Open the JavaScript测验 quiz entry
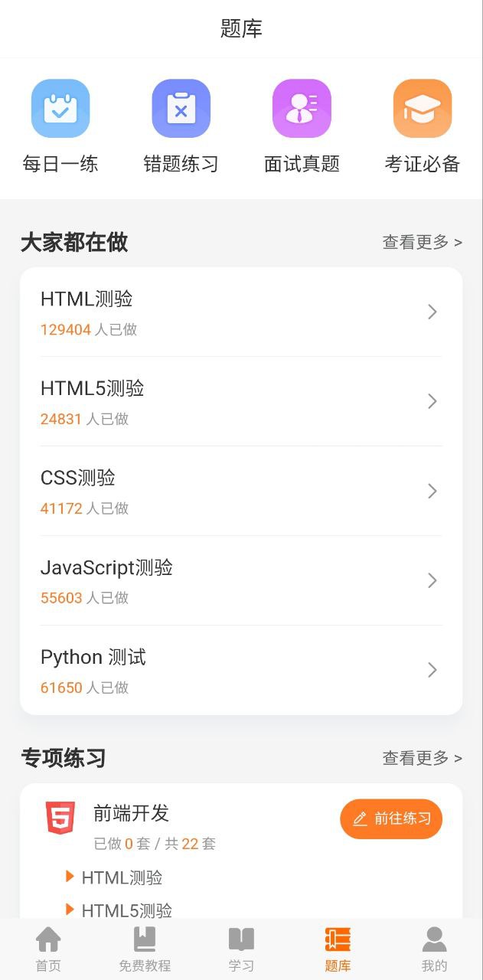The image size is (483, 980). [241, 580]
